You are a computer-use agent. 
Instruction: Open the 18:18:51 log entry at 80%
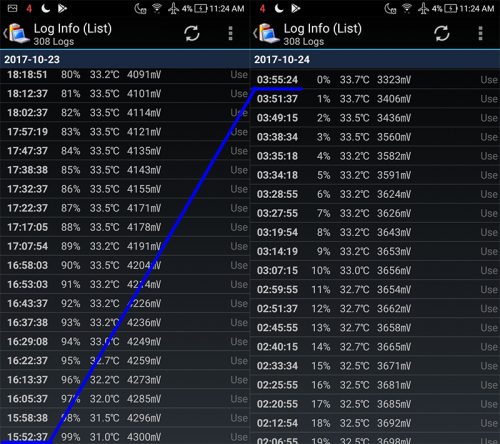[x=125, y=75]
